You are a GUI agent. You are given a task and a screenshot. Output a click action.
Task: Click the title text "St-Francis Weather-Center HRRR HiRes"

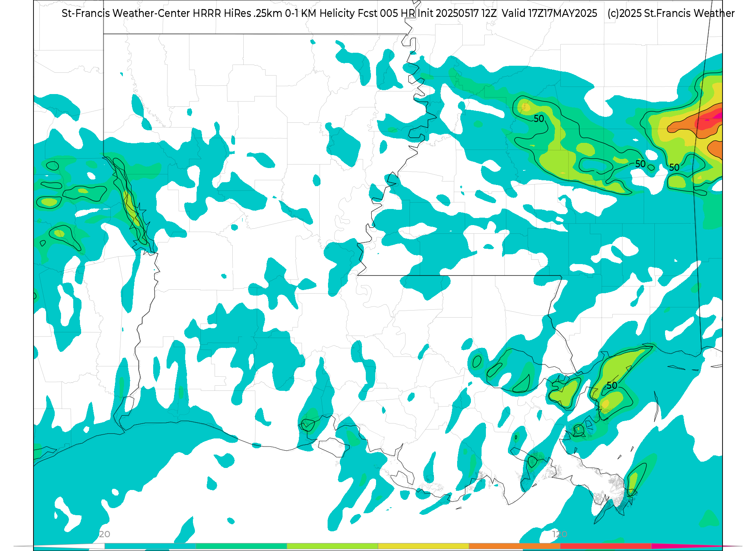(x=156, y=13)
